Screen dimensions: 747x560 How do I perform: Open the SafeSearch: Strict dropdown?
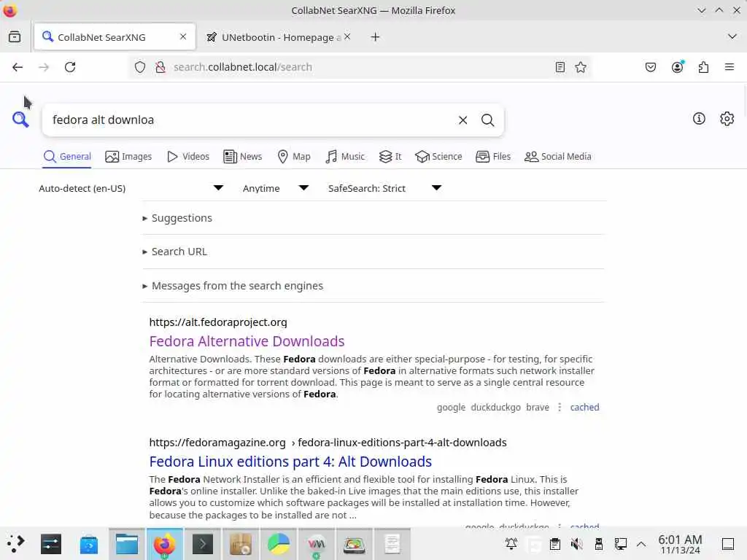[384, 188]
